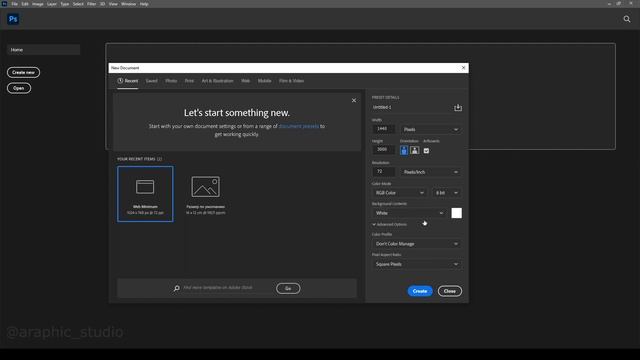Select the second recent item image preset
Screen dimensions: 640x360
(x=205, y=195)
